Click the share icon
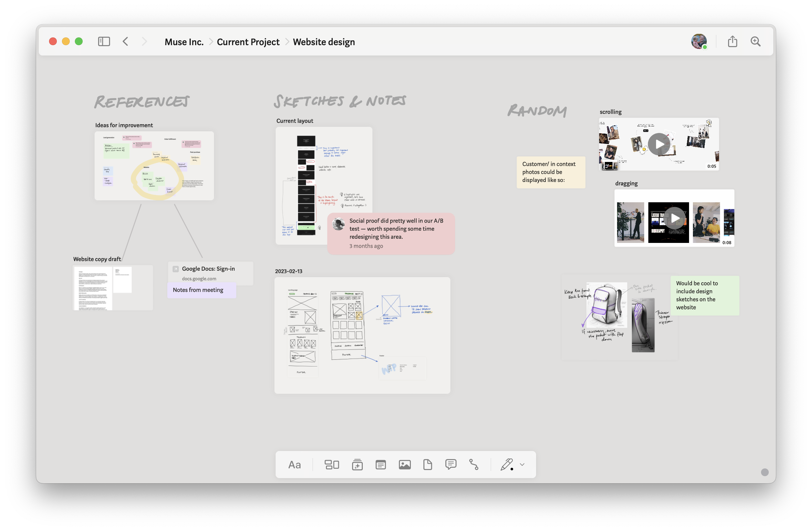The image size is (812, 531). coord(732,42)
